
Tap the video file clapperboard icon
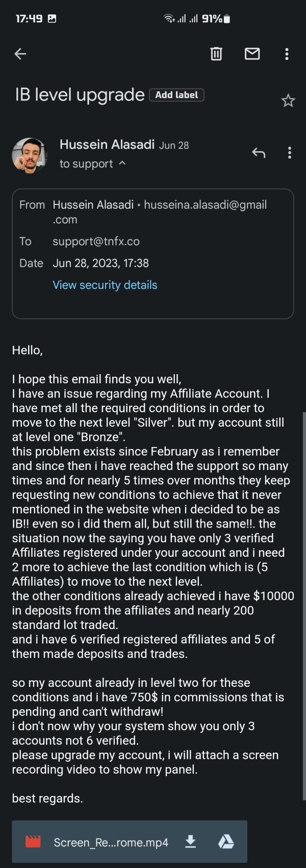pos(33,841)
